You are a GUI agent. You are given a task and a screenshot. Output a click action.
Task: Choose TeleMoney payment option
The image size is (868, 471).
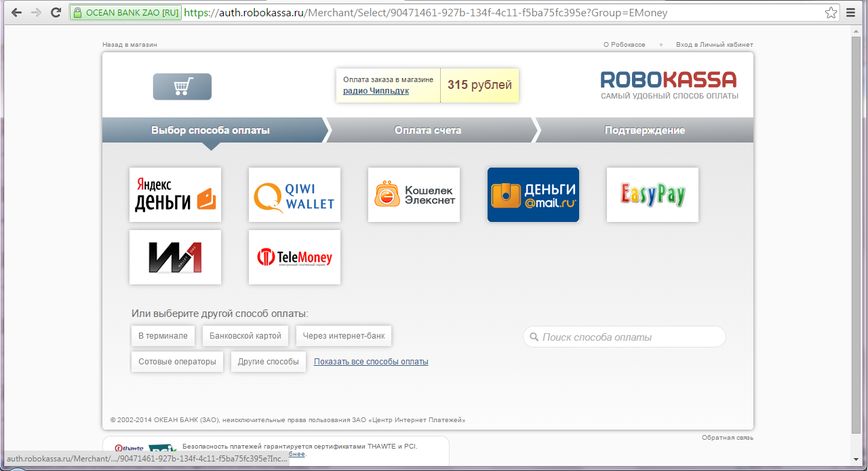point(294,257)
